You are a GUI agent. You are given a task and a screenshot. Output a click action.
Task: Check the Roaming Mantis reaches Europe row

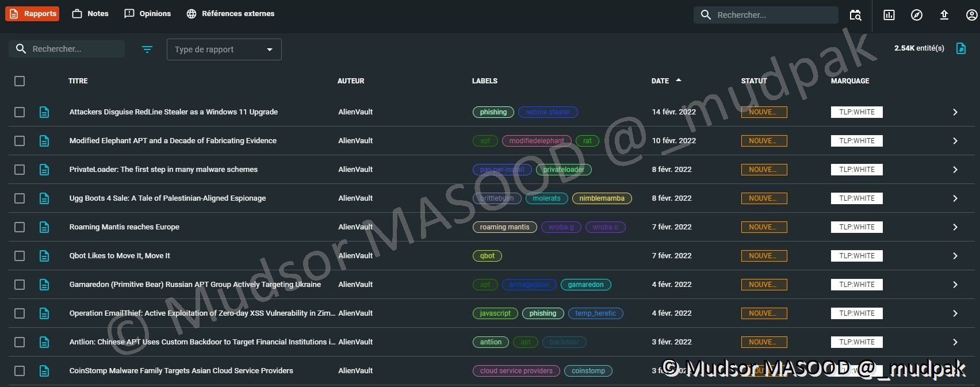[20, 227]
